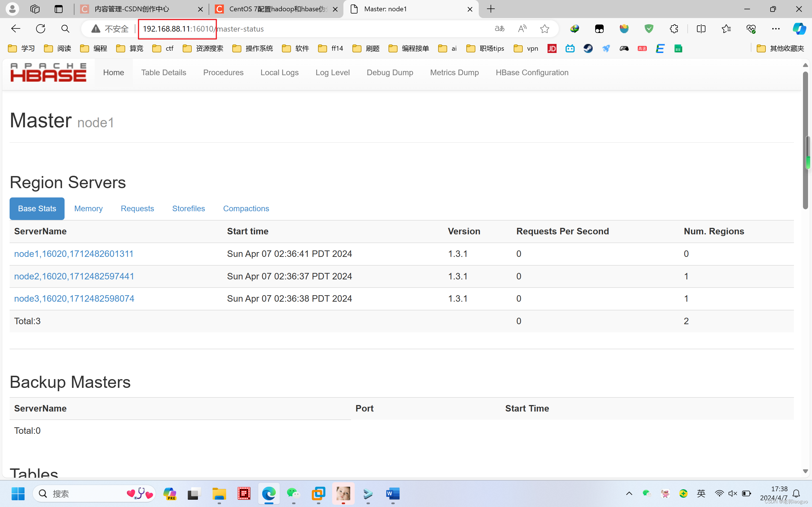
Task: Add page to favorites star icon
Action: (544, 29)
